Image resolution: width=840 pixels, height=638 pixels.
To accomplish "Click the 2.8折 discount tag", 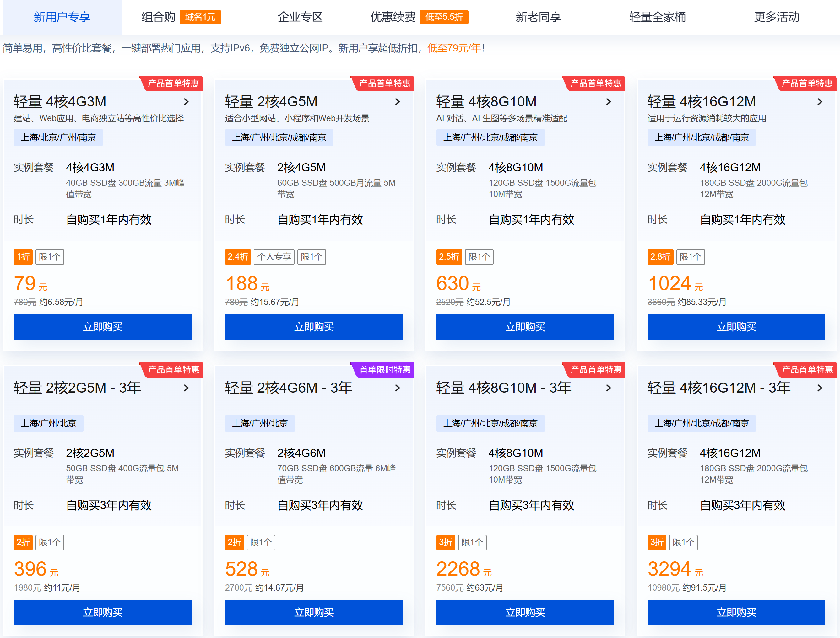I will click(660, 257).
